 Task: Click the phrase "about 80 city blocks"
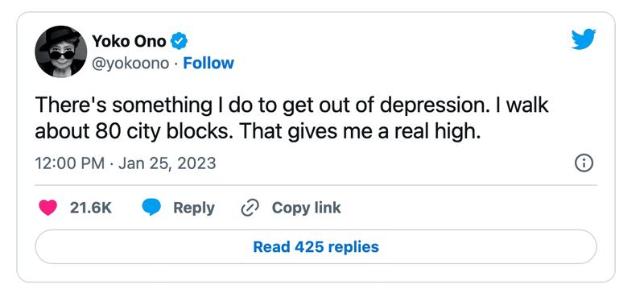pyautogui.click(x=135, y=131)
